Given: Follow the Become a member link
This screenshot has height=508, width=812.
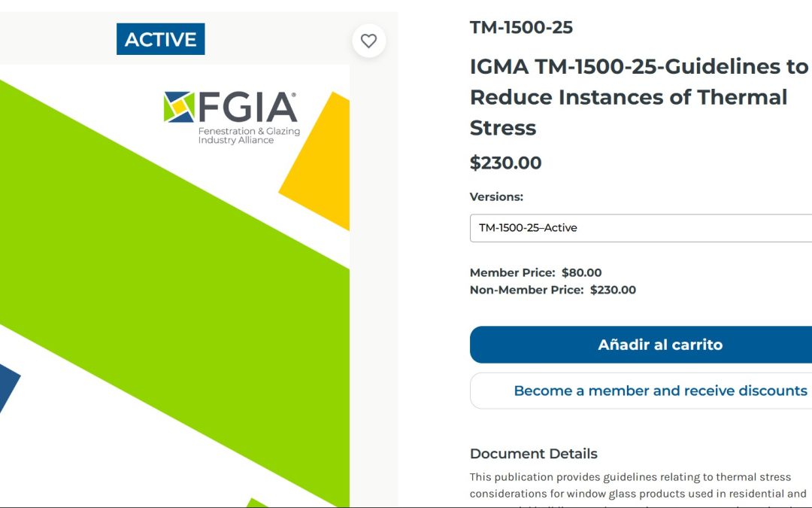Looking at the screenshot, I should tap(659, 391).
